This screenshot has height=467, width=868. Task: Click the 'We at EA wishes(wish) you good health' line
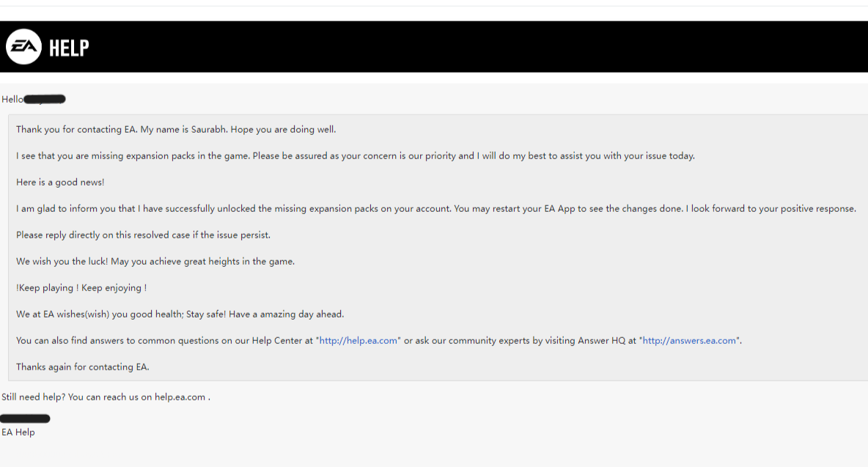[x=180, y=314]
